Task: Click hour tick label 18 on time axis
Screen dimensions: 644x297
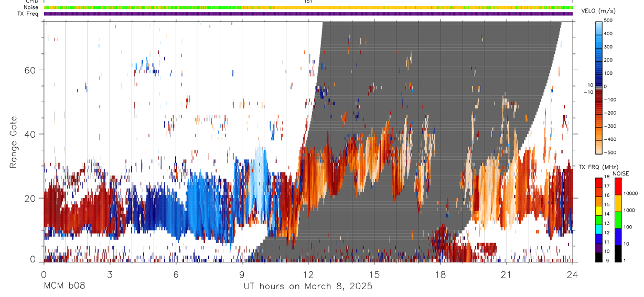Action: coord(440,274)
